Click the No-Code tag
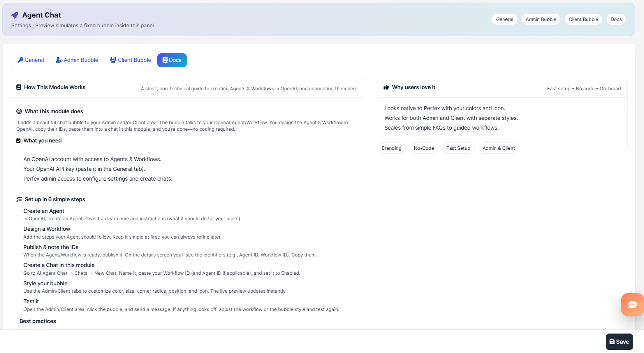The height and width of the screenshot is (353, 644). coord(424,148)
